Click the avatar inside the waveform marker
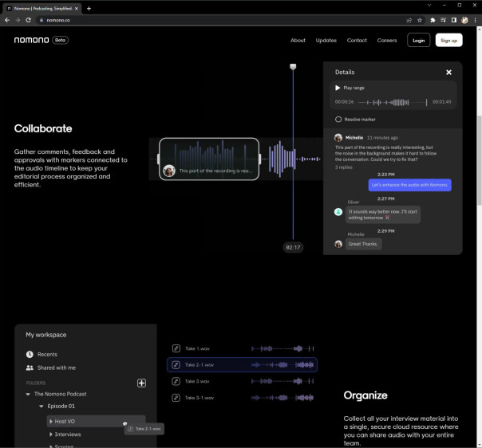Image resolution: width=482 pixels, height=448 pixels. coord(169,171)
